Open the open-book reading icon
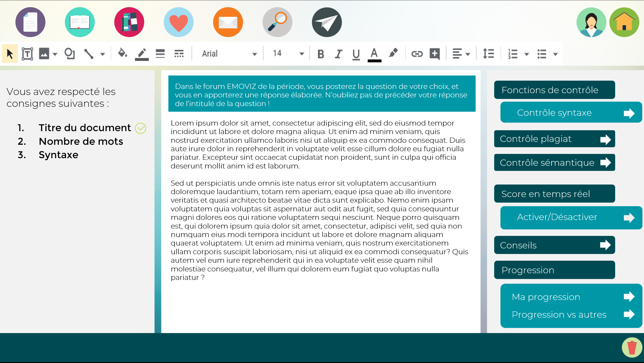The width and height of the screenshot is (644, 363). 80,22
